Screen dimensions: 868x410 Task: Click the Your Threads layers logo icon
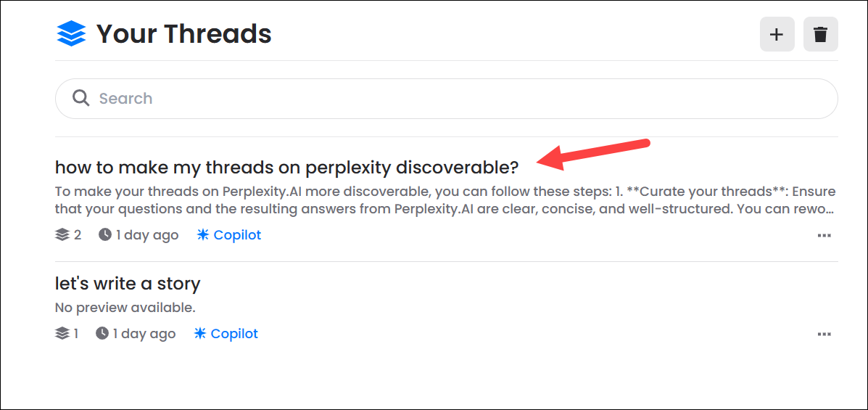(x=71, y=34)
